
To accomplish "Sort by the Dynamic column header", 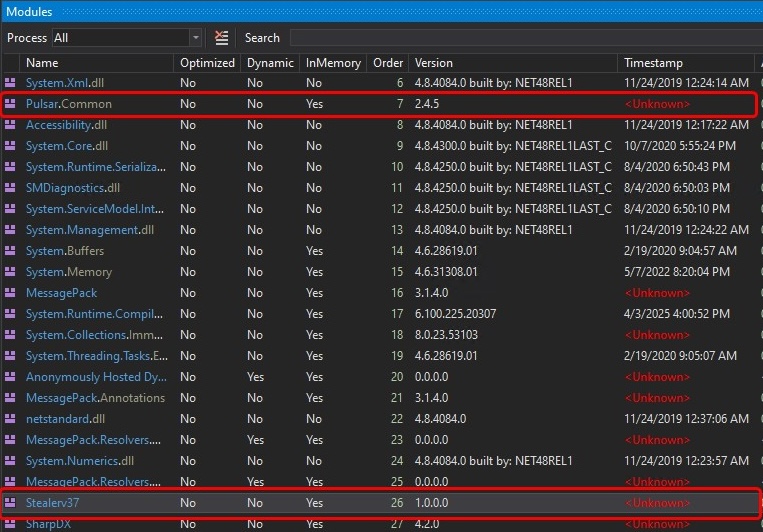I will [x=270, y=62].
